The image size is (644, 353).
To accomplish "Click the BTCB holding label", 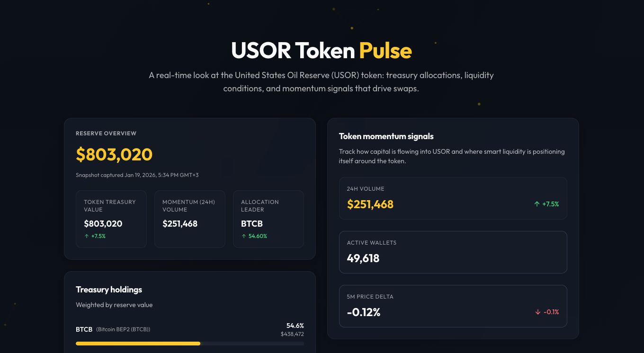I will (84, 329).
